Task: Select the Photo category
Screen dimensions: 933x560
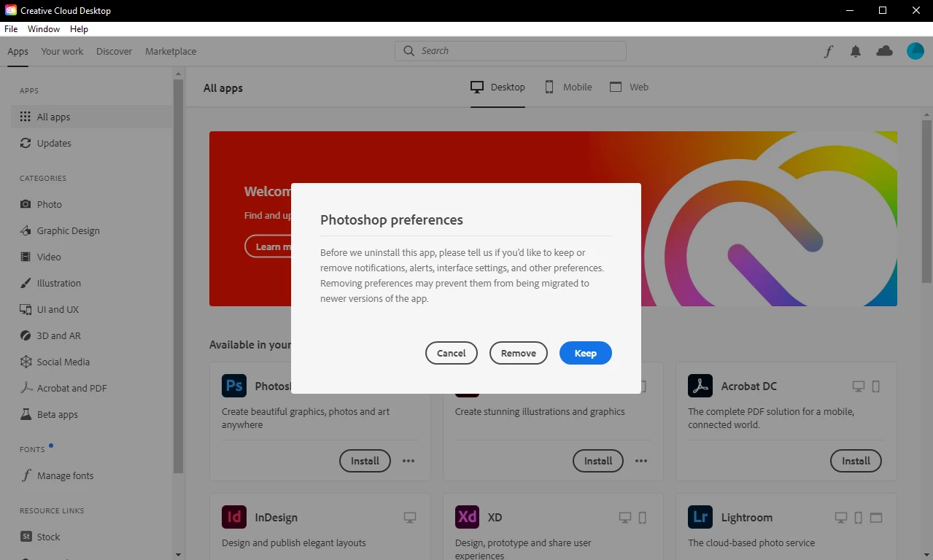Action: (92, 204)
